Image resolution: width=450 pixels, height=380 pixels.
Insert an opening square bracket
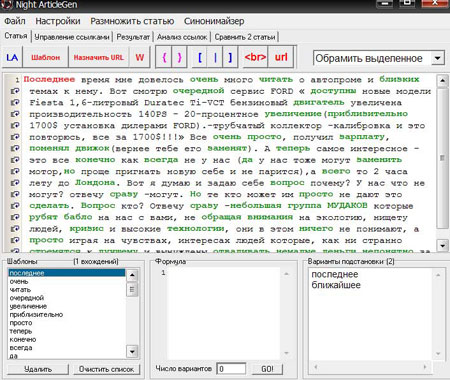pos(200,57)
